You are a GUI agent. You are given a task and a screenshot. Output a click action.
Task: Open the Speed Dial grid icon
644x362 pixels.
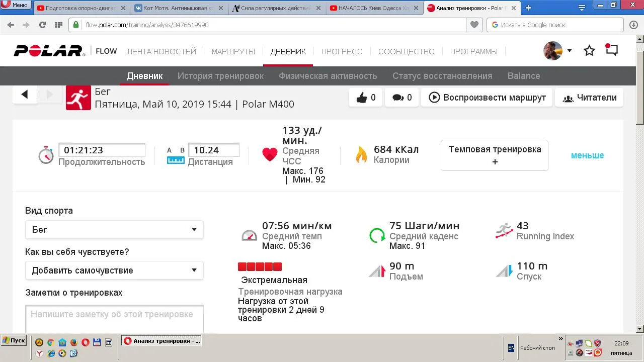click(x=59, y=25)
